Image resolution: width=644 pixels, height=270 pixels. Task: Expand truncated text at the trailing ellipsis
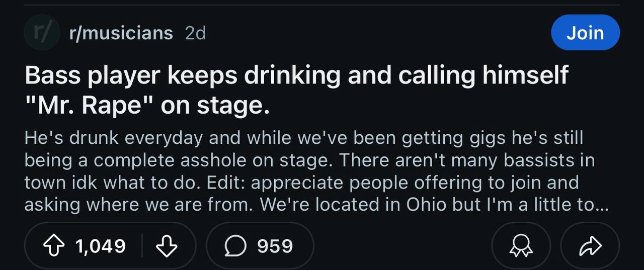(601, 206)
